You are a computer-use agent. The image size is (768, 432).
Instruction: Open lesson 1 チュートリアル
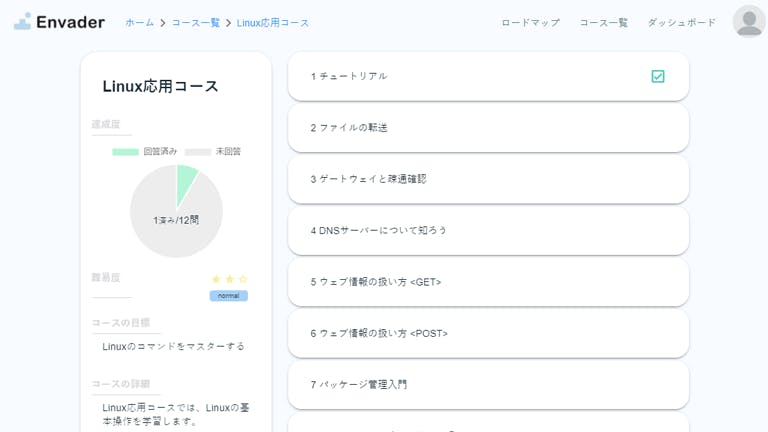click(x=488, y=76)
